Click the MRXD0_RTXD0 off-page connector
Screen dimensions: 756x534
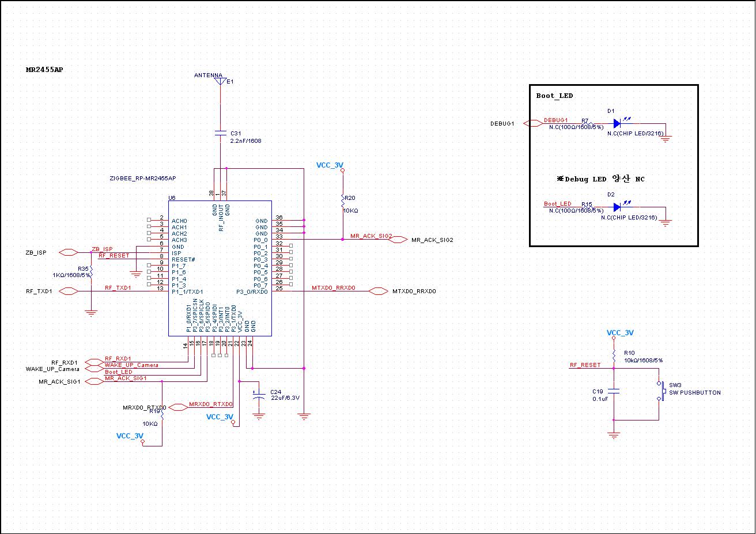click(177, 407)
